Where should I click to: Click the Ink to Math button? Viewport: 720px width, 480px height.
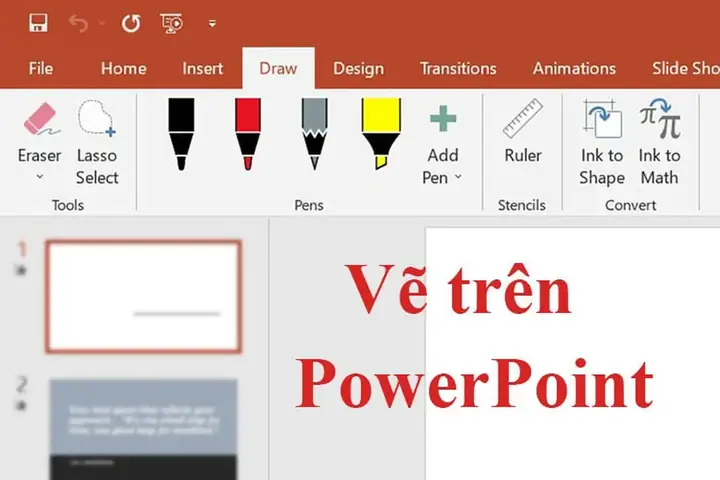(660, 142)
